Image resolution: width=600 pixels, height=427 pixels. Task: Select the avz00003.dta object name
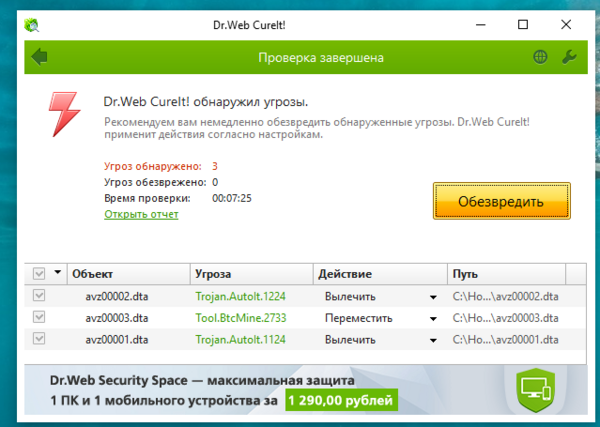pyautogui.click(x=117, y=318)
